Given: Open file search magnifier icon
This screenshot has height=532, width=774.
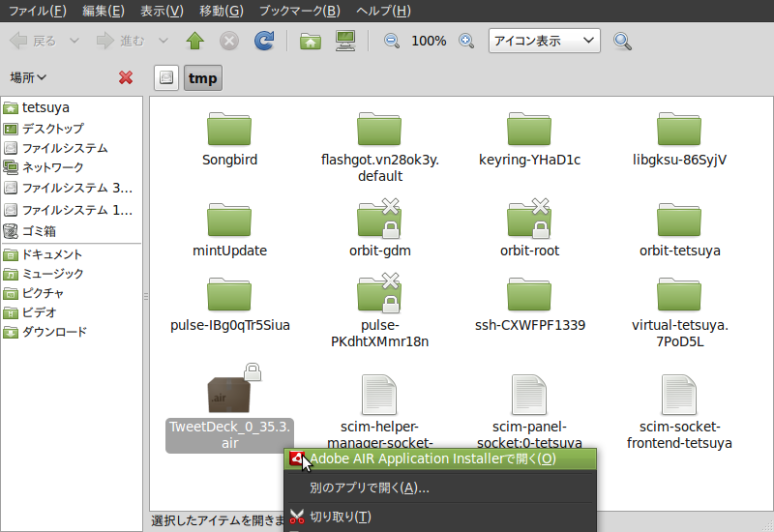Looking at the screenshot, I should 622,42.
